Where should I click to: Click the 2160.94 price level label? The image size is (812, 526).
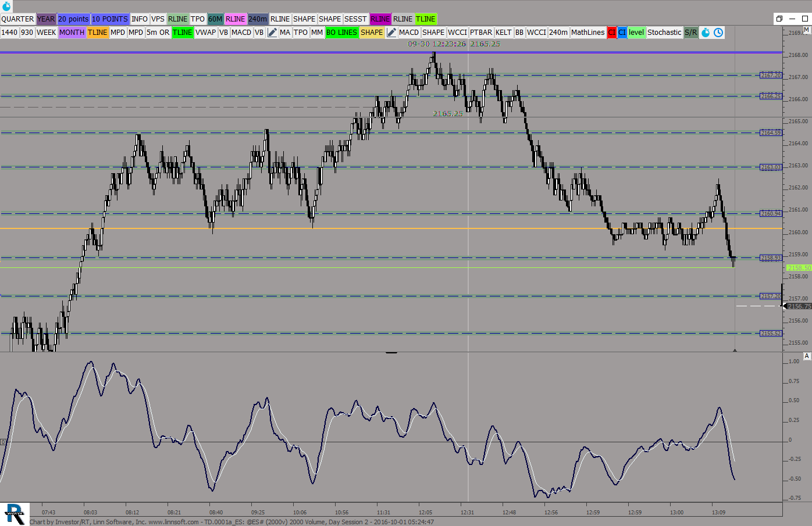771,213
